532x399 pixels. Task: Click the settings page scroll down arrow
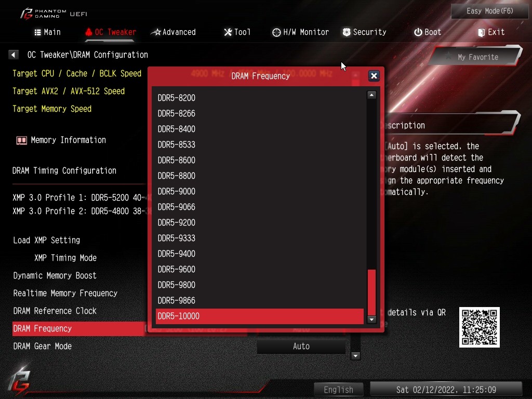355,355
